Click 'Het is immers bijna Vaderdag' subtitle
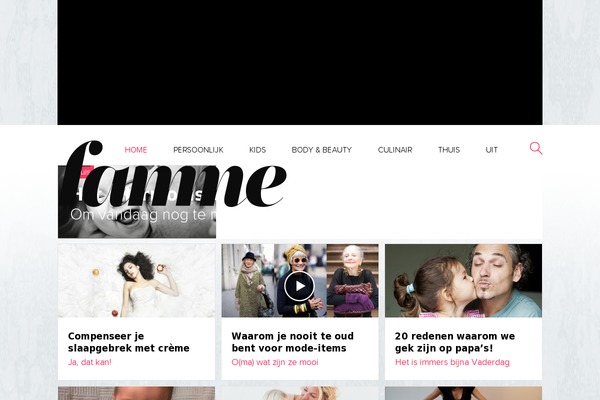Image resolution: width=600 pixels, height=400 pixels. tap(452, 362)
